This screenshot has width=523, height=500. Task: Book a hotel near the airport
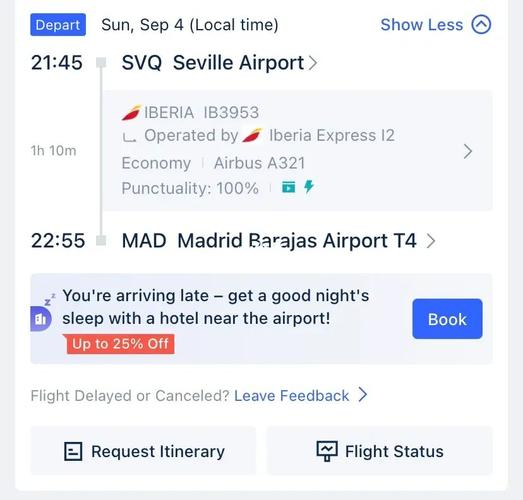(447, 319)
